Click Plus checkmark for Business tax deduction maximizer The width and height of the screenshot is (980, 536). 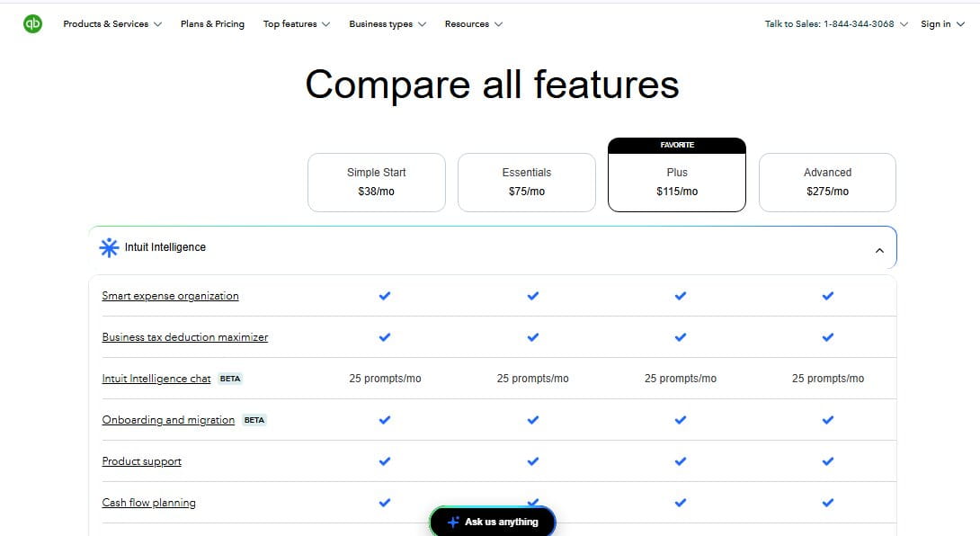(x=680, y=337)
